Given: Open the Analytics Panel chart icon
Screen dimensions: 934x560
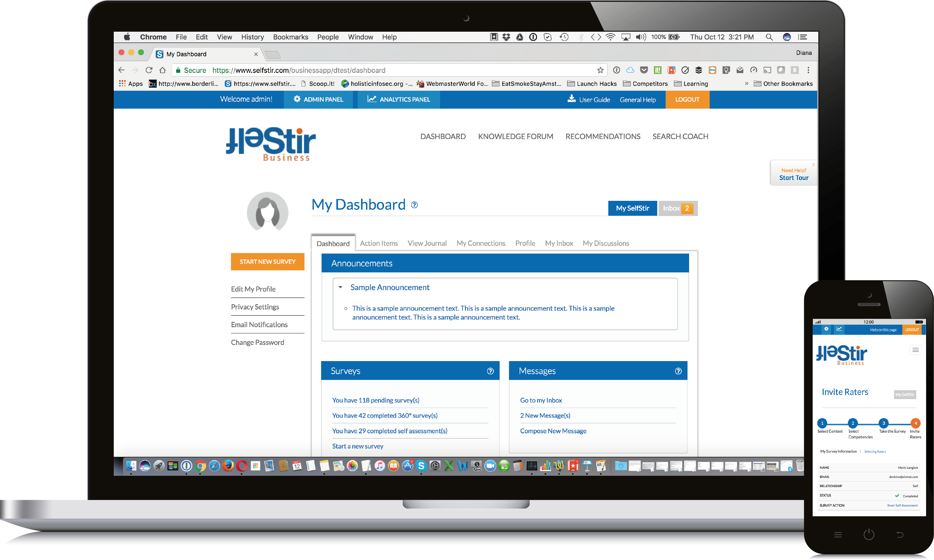Looking at the screenshot, I should 372,99.
